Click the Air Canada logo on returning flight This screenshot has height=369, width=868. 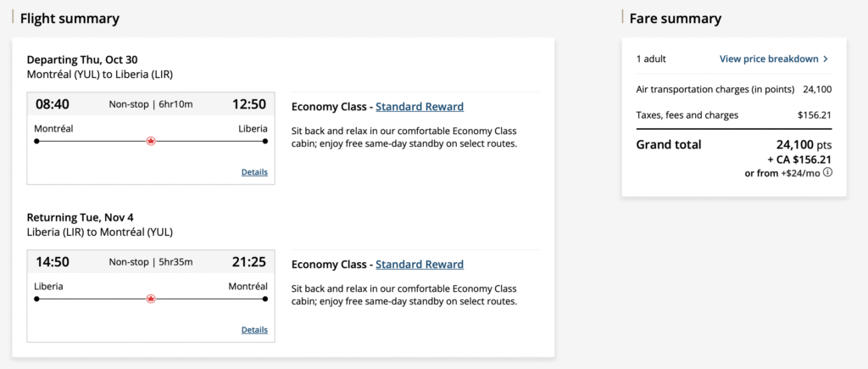tap(151, 299)
